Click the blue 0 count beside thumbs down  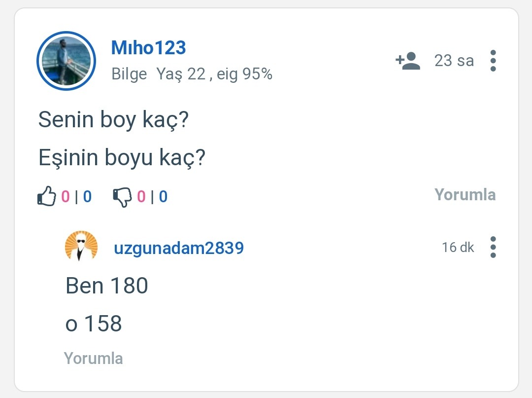[x=163, y=197]
